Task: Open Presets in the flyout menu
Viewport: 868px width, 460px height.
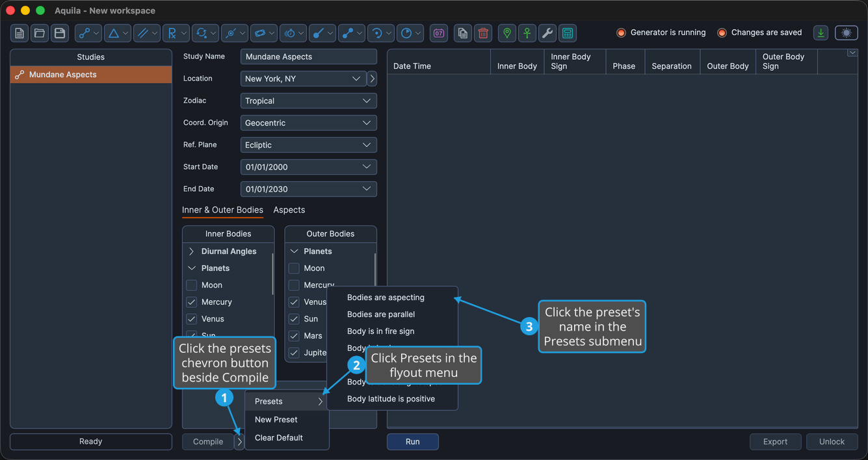Action: pos(287,402)
